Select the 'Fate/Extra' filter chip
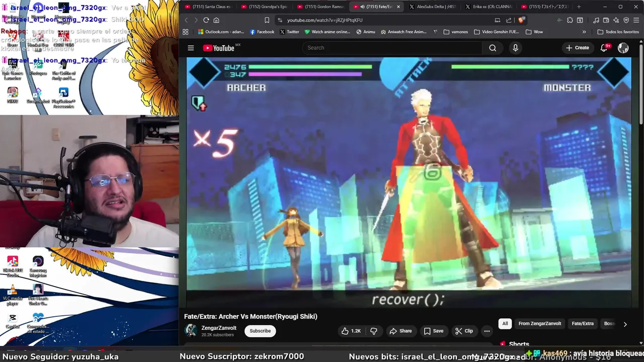The height and width of the screenshot is (362, 644). click(583, 324)
